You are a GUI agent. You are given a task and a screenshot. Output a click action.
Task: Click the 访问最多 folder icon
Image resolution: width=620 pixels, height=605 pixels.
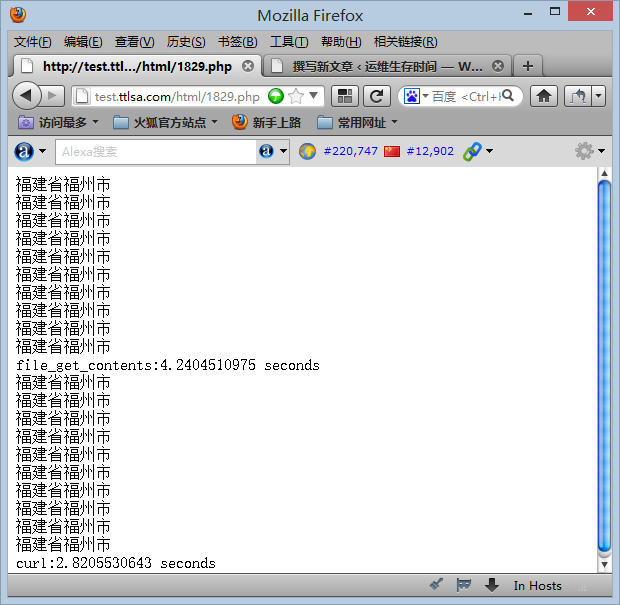(26, 123)
